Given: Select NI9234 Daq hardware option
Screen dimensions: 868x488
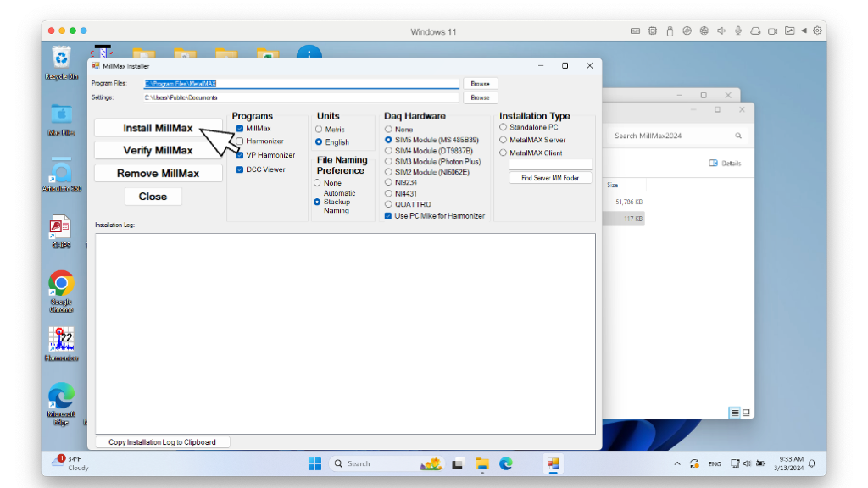Looking at the screenshot, I should coord(388,182).
